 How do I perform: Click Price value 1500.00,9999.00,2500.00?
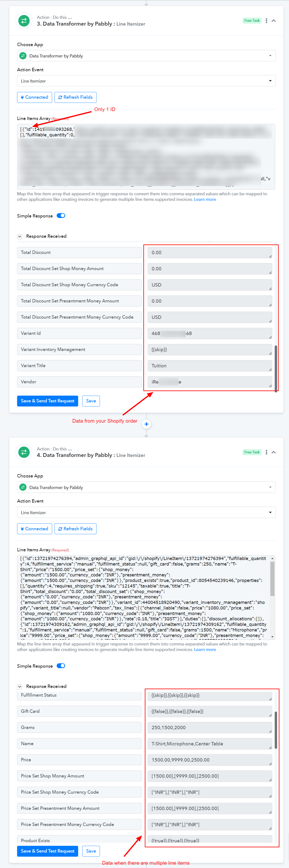(210, 760)
